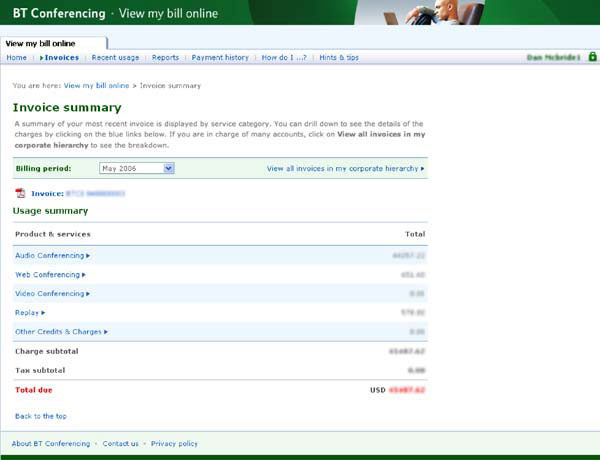Open the Invoices menu item
The width and height of the screenshot is (600, 460).
(61, 58)
